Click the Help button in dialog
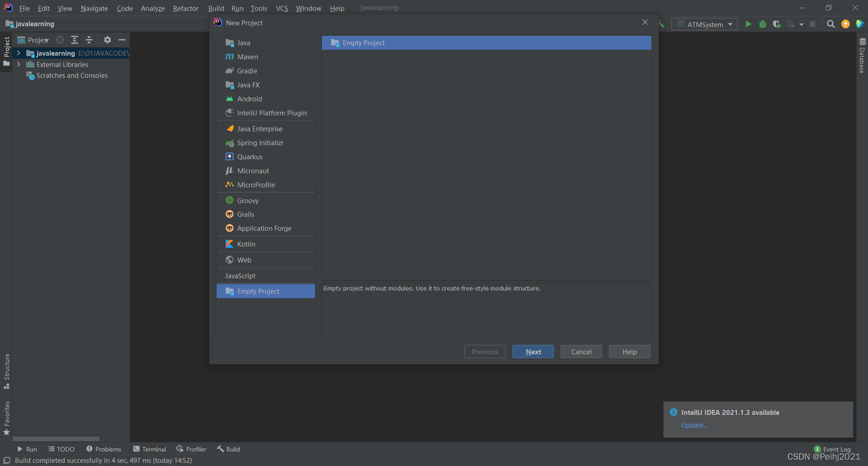 coord(629,352)
